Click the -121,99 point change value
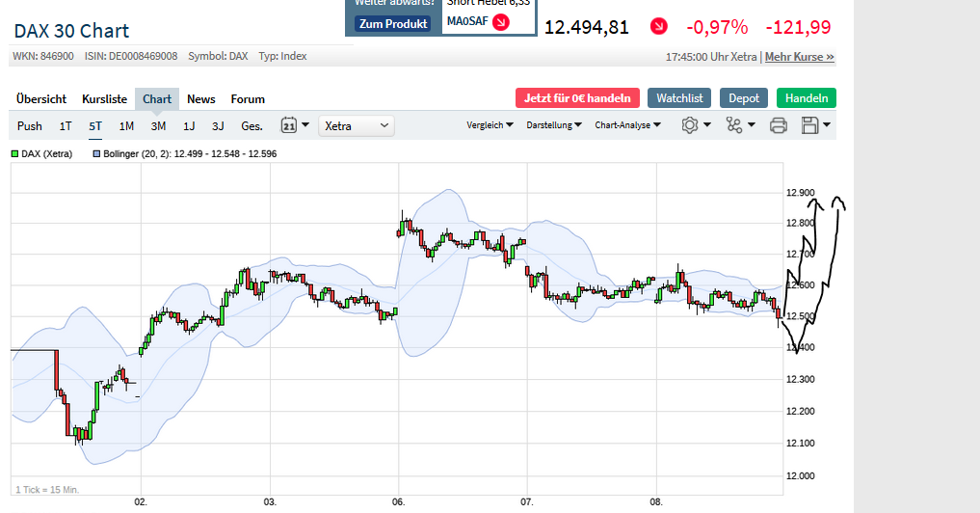Image resolution: width=980 pixels, height=513 pixels. pos(798,27)
